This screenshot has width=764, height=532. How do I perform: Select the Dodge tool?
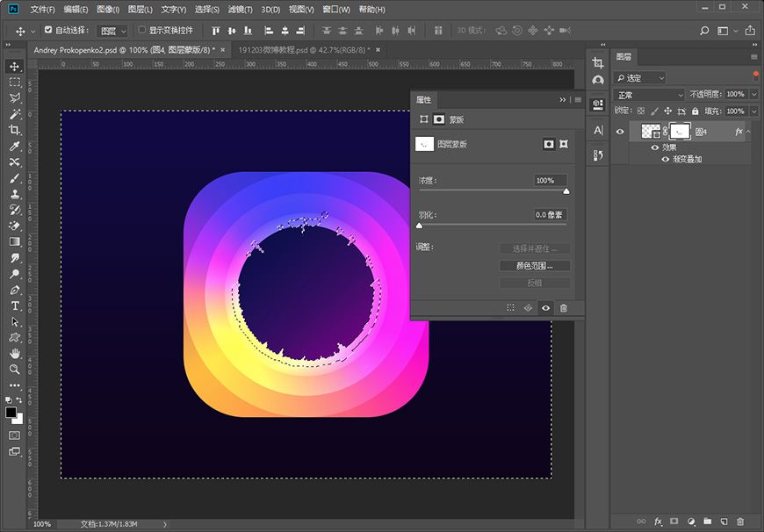(x=15, y=274)
